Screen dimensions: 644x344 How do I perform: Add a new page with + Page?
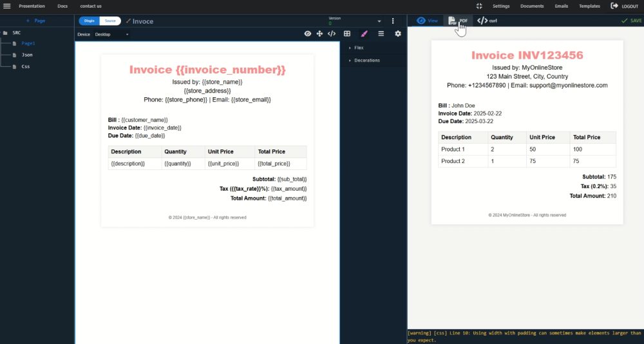pyautogui.click(x=35, y=21)
